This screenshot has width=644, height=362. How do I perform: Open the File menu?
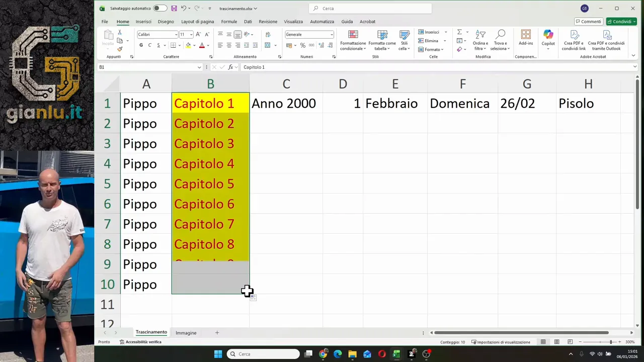point(105,22)
